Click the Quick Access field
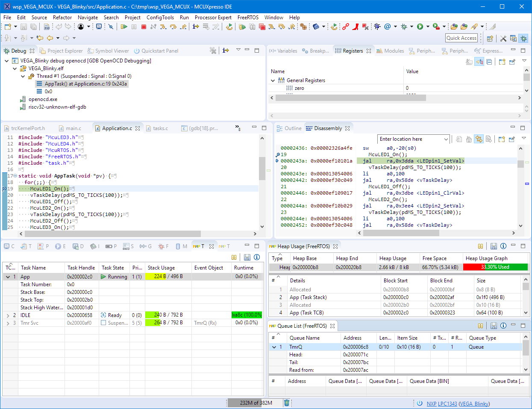532x409 pixels. 461,38
